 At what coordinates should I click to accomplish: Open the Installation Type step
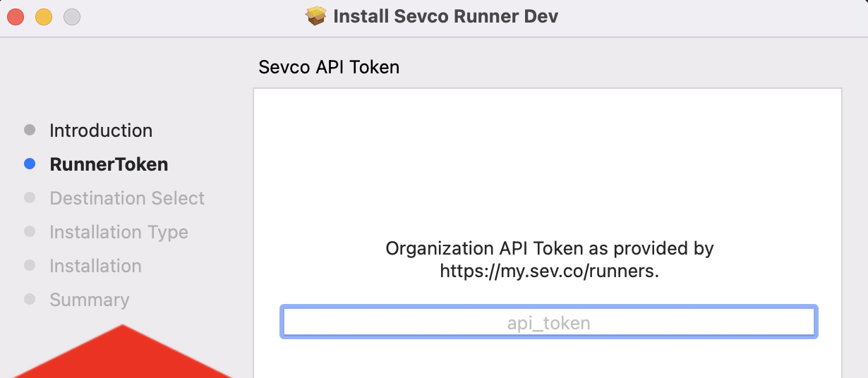pyautogui.click(x=119, y=232)
